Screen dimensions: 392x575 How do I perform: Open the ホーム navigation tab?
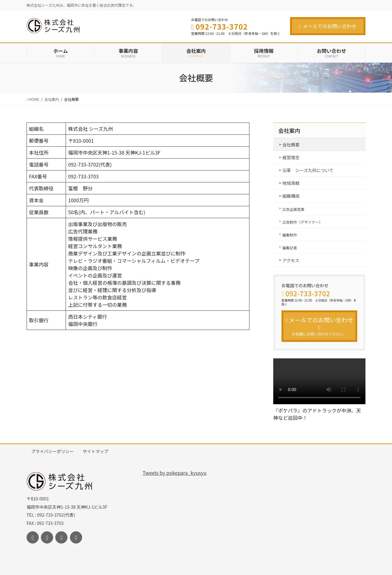pyautogui.click(x=60, y=53)
